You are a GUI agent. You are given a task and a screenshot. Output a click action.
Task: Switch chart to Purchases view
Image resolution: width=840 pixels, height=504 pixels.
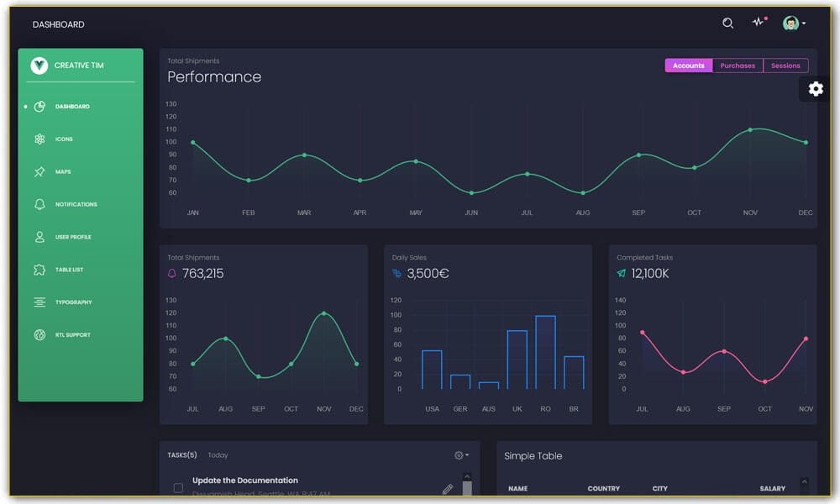(x=738, y=65)
